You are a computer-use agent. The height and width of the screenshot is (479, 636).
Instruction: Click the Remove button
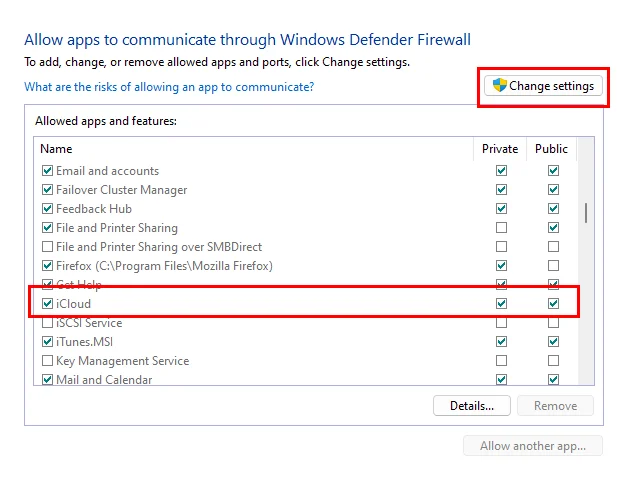[x=555, y=406]
